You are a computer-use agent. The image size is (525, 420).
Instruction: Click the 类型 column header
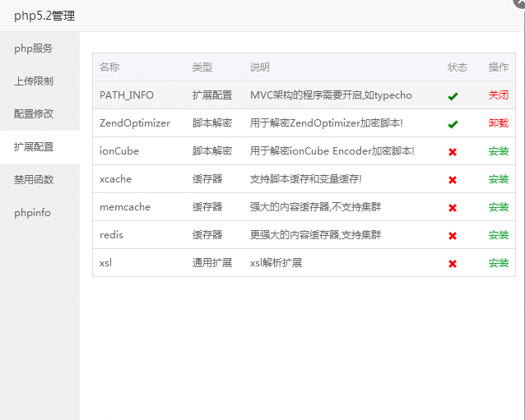(202, 67)
